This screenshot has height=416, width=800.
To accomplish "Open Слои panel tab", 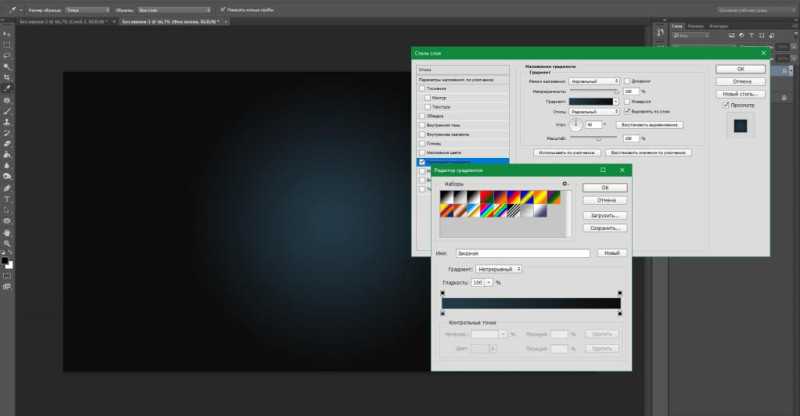I will 677,26.
